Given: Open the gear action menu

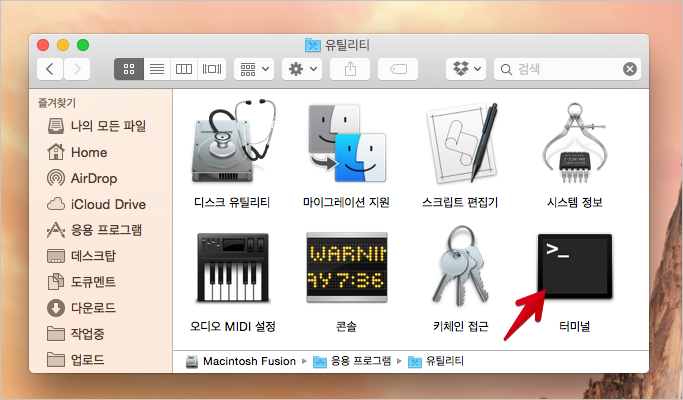Looking at the screenshot, I should 302,69.
